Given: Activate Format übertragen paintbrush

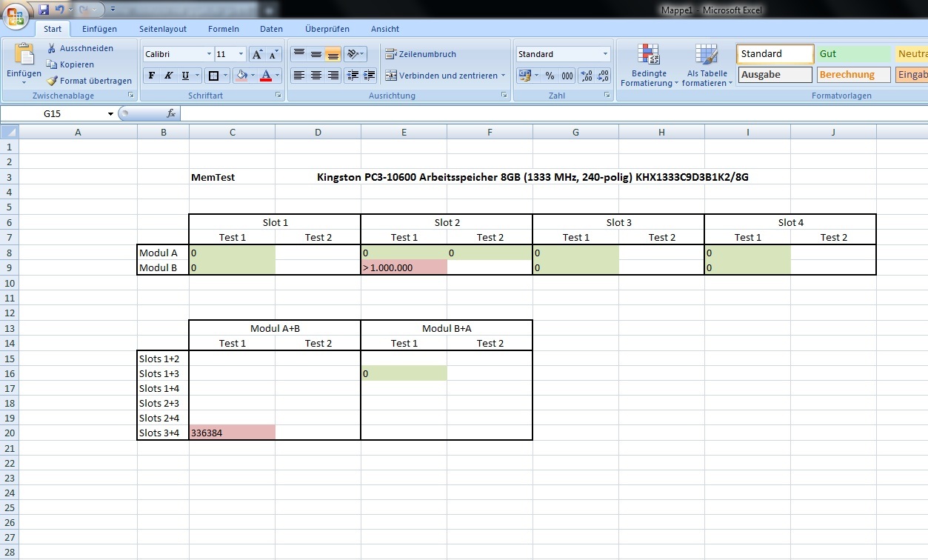Looking at the screenshot, I should click(89, 81).
